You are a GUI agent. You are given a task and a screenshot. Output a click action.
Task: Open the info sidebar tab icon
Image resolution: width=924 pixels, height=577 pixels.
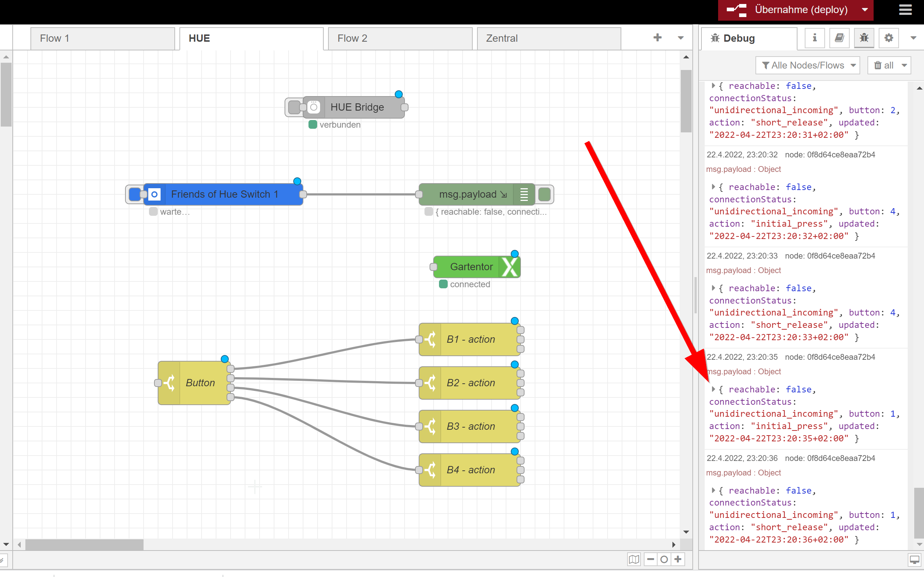coord(815,38)
